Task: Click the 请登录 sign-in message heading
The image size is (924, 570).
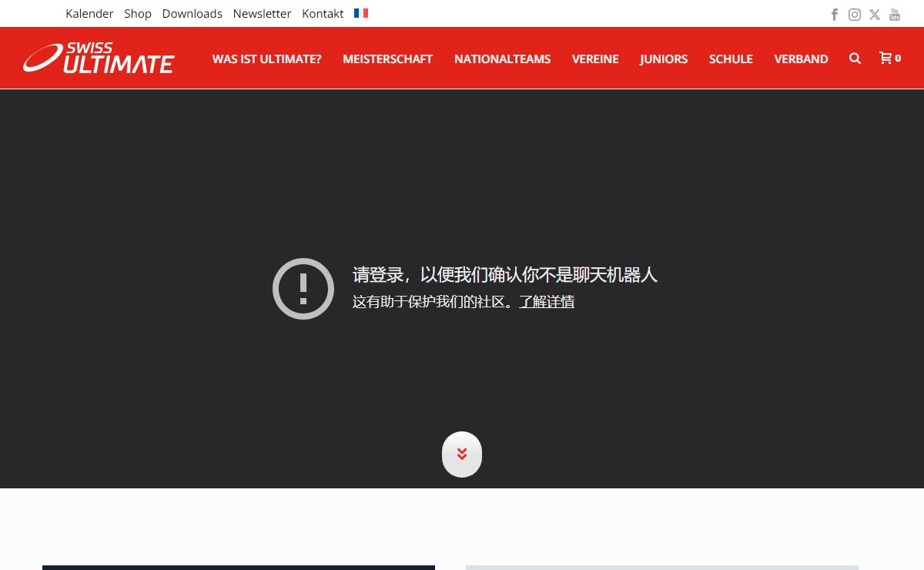Action: click(505, 274)
